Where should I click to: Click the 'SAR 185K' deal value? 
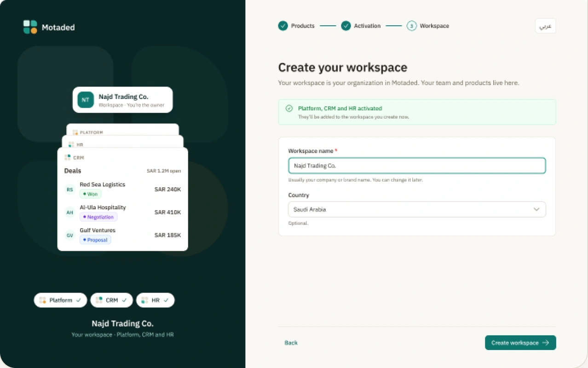click(x=167, y=235)
